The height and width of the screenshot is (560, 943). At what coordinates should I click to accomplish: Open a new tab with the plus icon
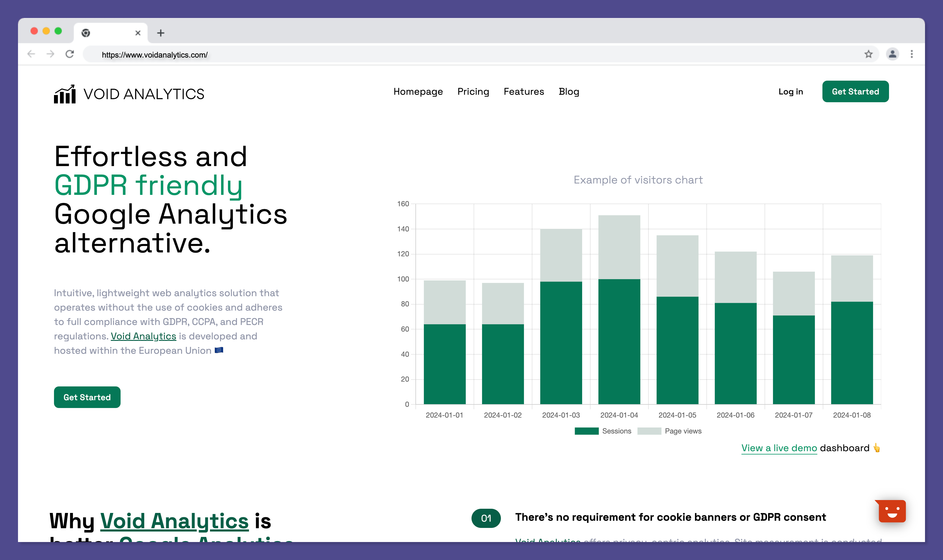pos(160,33)
